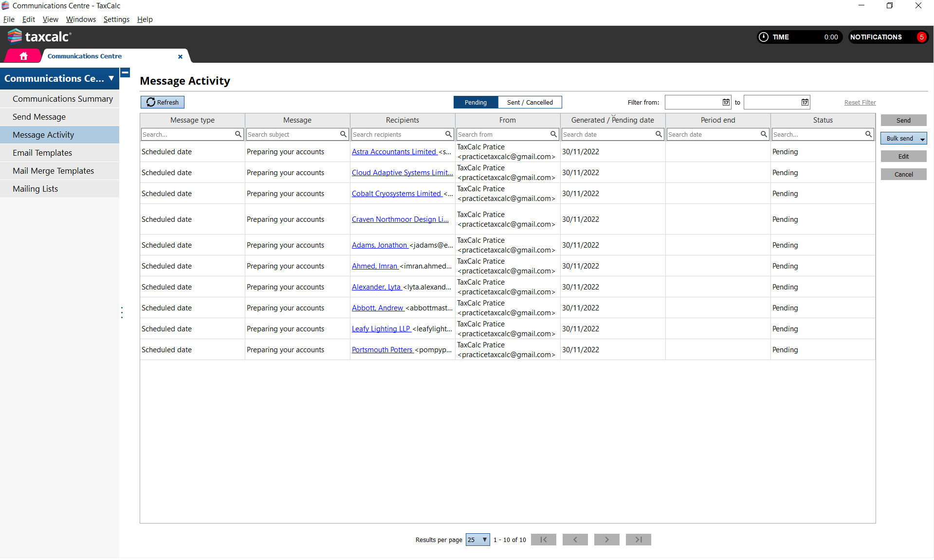Image resolution: width=934 pixels, height=560 pixels.
Task: Switch to Sent / Cancelled view
Action: pos(530,102)
